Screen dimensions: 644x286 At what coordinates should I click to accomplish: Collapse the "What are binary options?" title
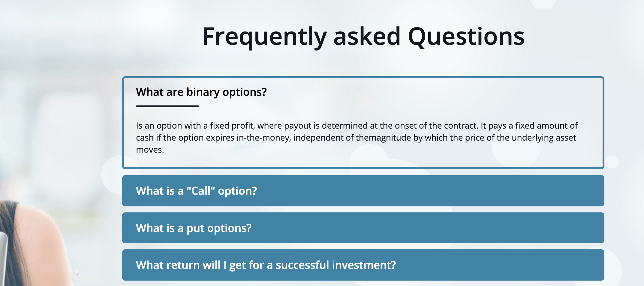pos(201,92)
